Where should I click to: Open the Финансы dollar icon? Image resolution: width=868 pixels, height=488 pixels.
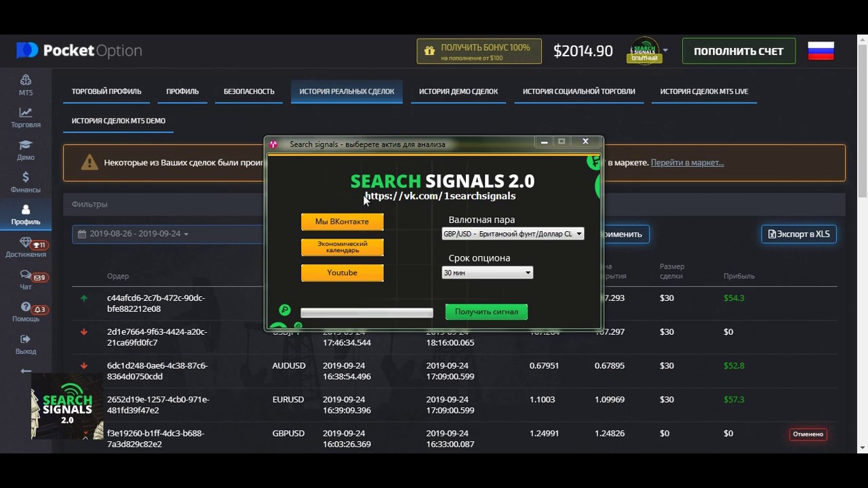tap(26, 178)
